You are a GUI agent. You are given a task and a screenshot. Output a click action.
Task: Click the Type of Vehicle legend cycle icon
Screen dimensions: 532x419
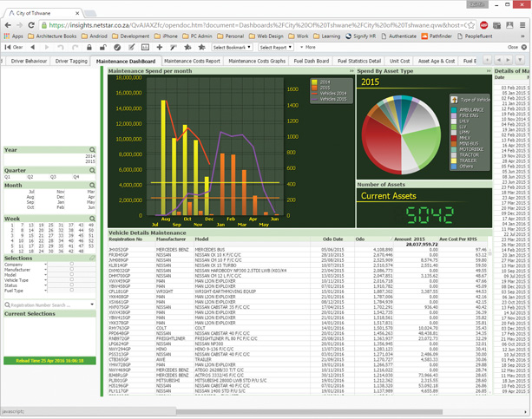tap(454, 100)
